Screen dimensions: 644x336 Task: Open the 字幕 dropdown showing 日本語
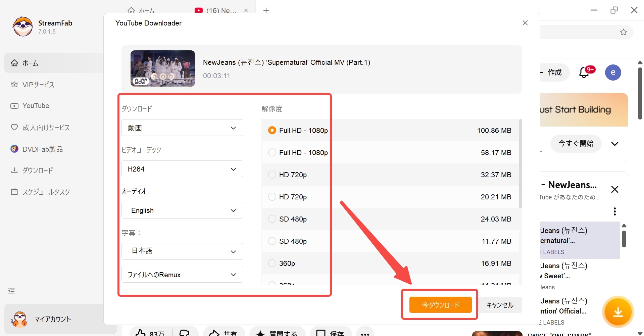pos(182,251)
